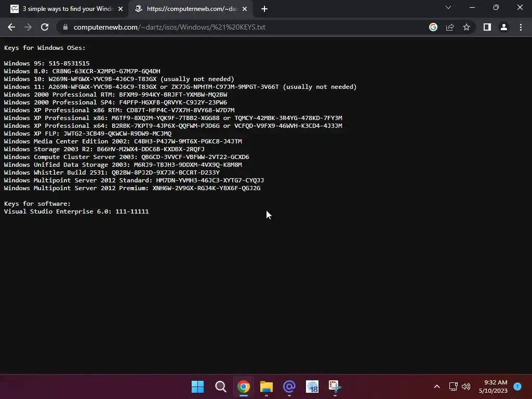Open the purple @ mail app icon
Screen dimensions: 532x399
289,387
